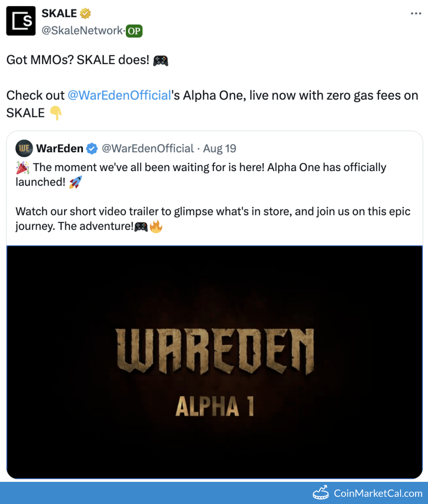Open the WarEden display name

60,148
